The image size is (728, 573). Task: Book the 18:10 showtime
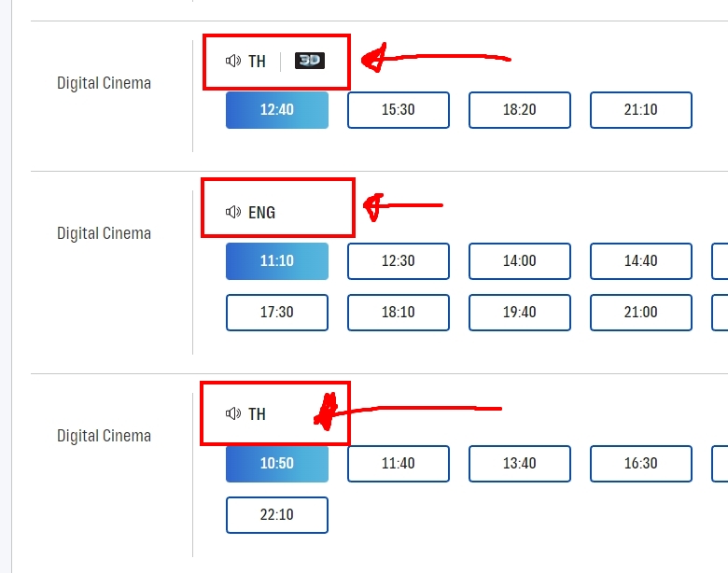399,313
